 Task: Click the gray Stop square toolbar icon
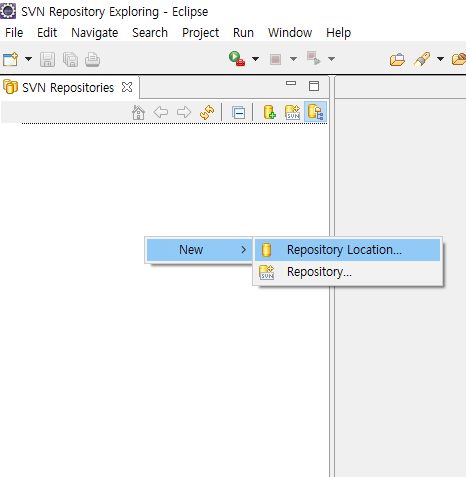coord(275,59)
